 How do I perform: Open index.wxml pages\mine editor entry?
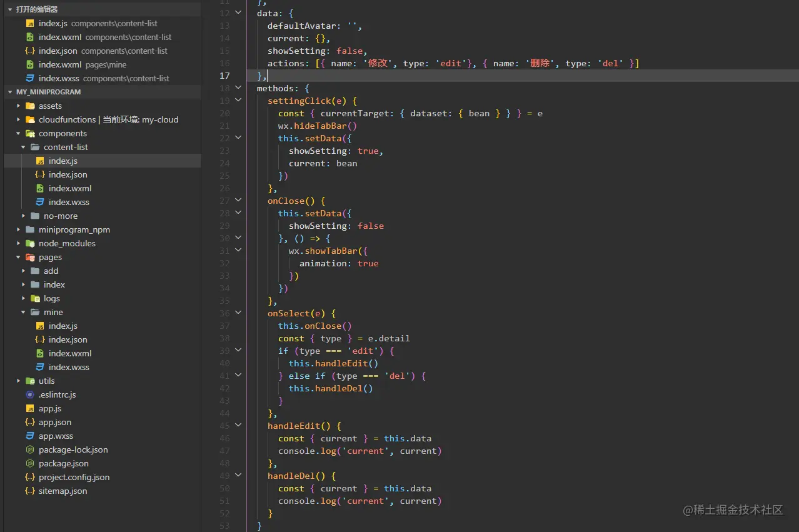coord(103,64)
